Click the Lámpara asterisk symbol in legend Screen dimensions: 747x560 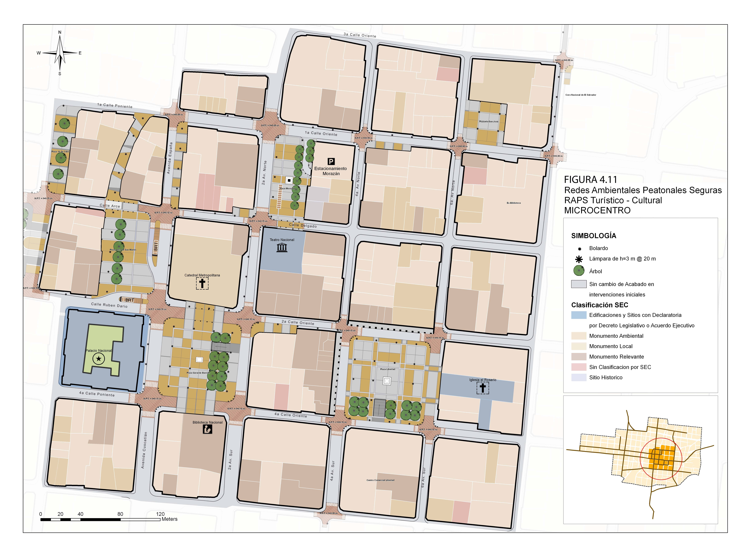click(x=579, y=259)
